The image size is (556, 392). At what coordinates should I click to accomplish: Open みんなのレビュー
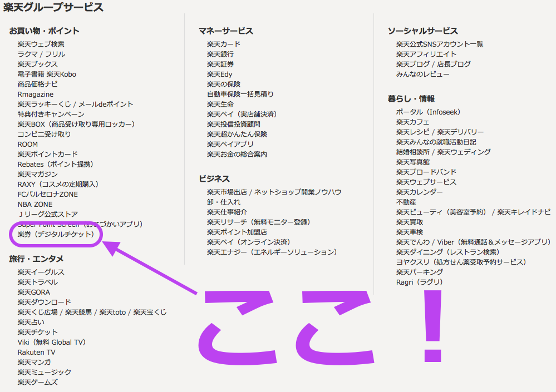tap(422, 75)
